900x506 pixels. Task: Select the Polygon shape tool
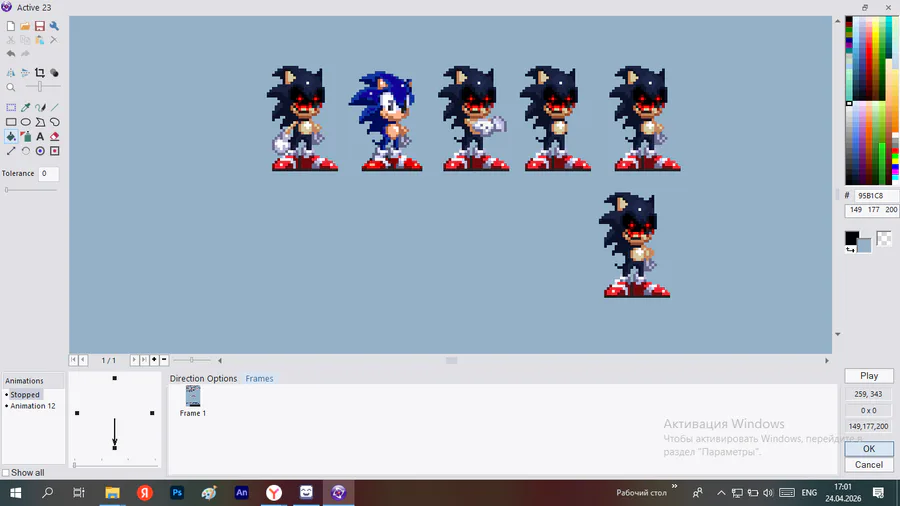[40, 122]
